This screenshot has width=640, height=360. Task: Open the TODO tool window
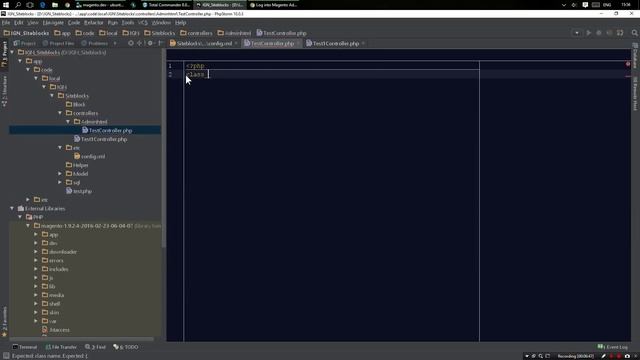pos(126,347)
